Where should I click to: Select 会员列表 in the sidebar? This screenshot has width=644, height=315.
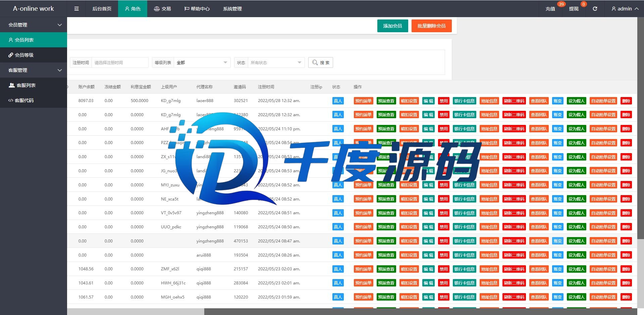(x=34, y=40)
